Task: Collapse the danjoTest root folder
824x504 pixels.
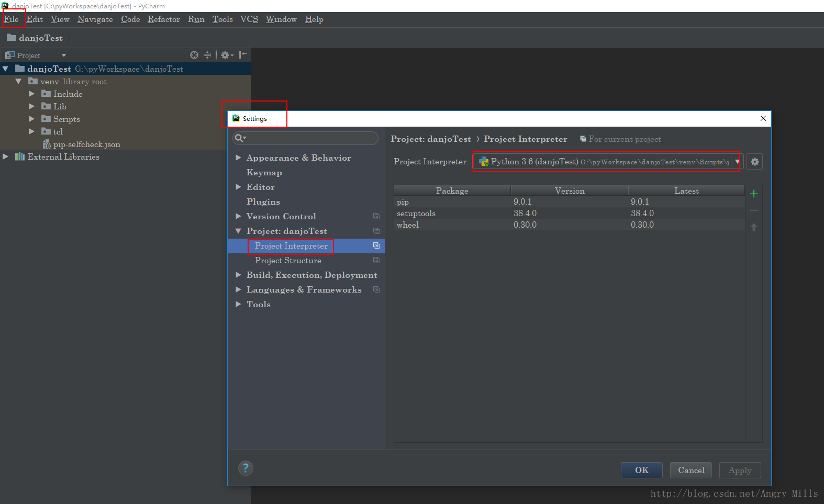Action: [5, 69]
